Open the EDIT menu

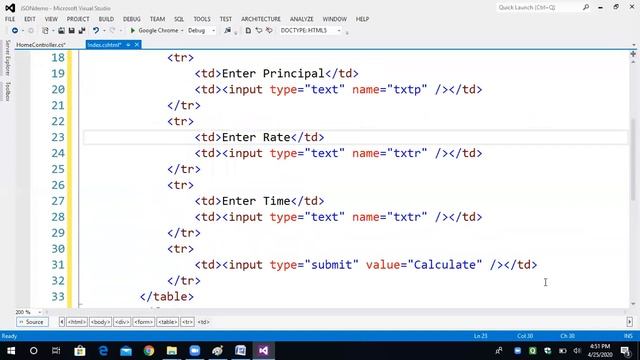pos(30,19)
